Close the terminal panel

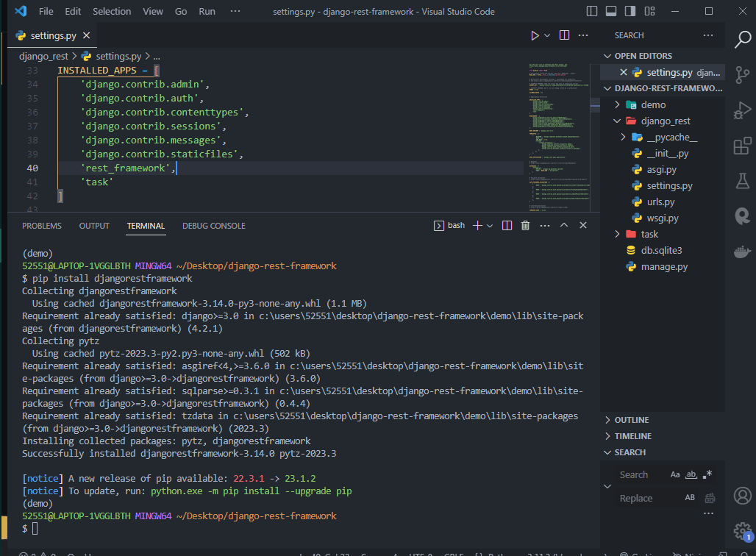pos(583,225)
